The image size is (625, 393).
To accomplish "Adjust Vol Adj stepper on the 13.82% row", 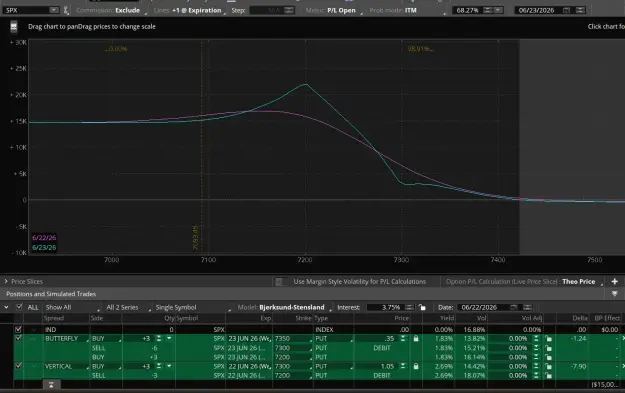I will click(537, 338).
